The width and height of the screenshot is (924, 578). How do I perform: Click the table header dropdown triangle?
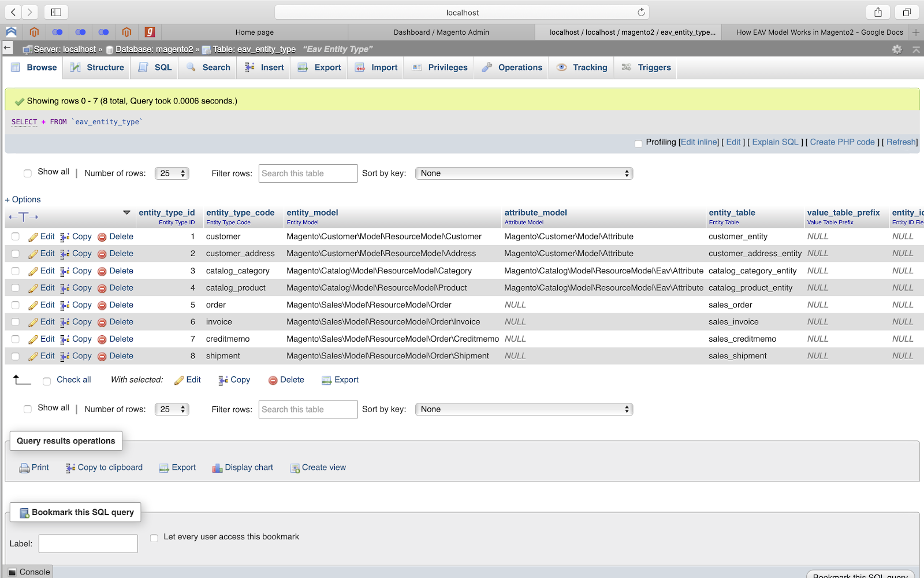pyautogui.click(x=126, y=213)
